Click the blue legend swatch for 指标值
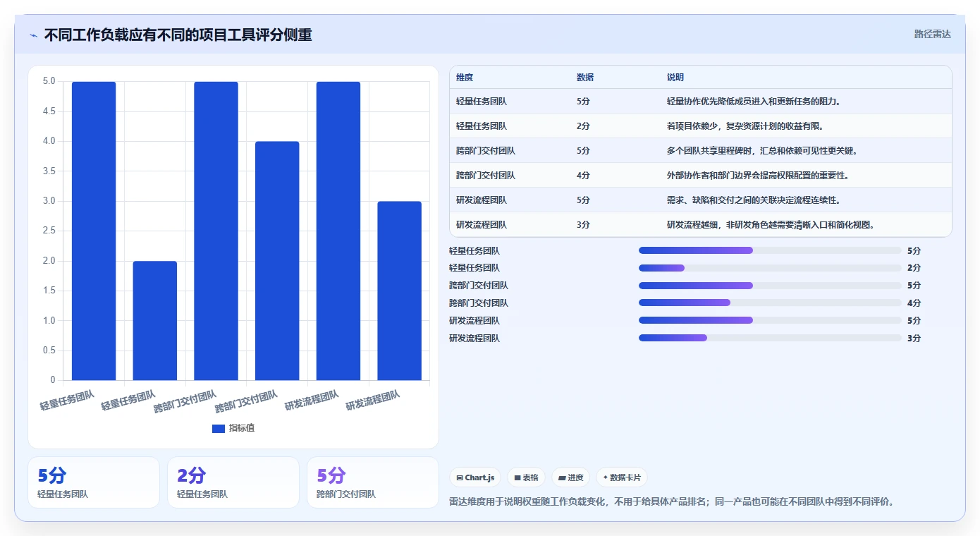This screenshot has height=536, width=980. coord(219,428)
